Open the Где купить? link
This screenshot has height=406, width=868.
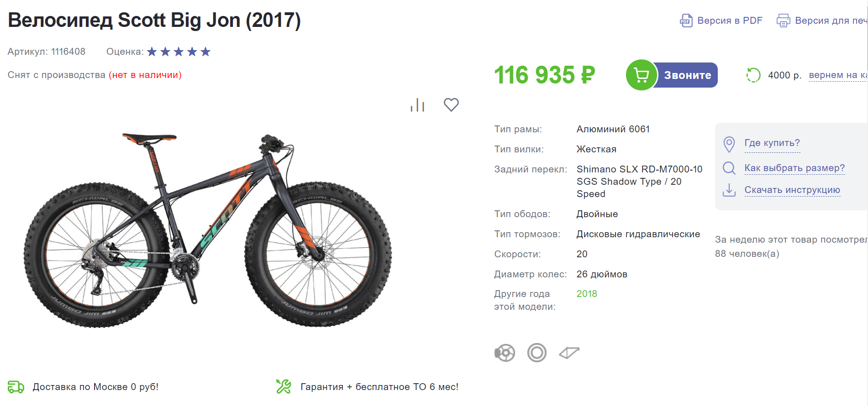(772, 143)
